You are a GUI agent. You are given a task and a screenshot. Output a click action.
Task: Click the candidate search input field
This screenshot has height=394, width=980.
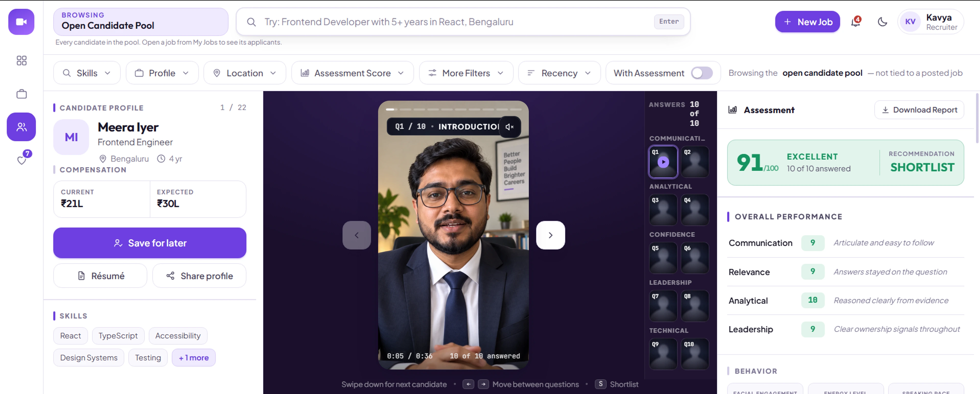(463, 22)
